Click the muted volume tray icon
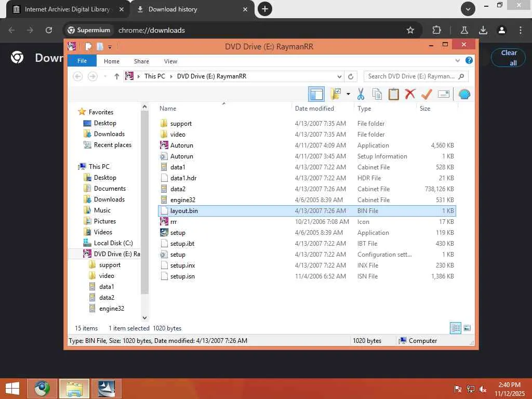Image resolution: width=532 pixels, height=399 pixels. [x=483, y=389]
